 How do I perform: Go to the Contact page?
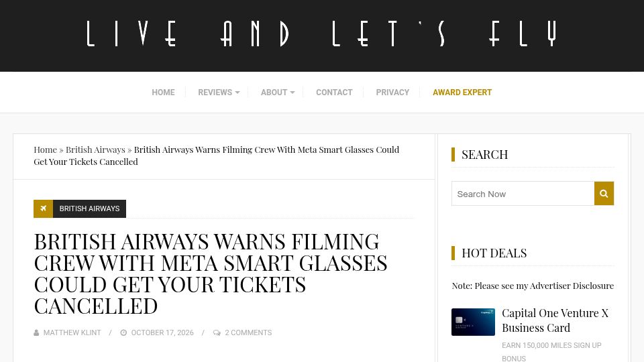pyautogui.click(x=334, y=93)
